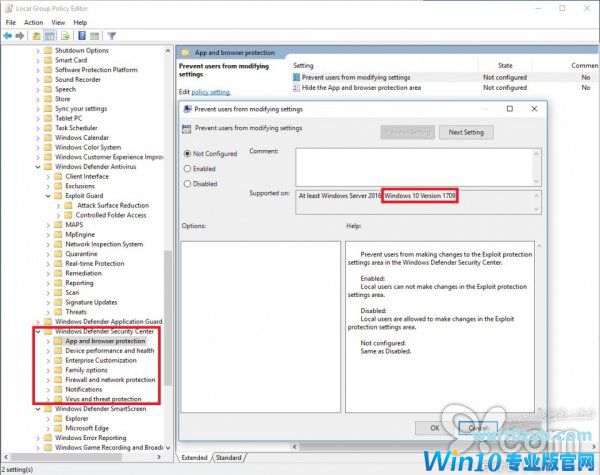The width and height of the screenshot is (600, 475).
Task: Expand the Real-time Protection node
Action: tap(48, 264)
